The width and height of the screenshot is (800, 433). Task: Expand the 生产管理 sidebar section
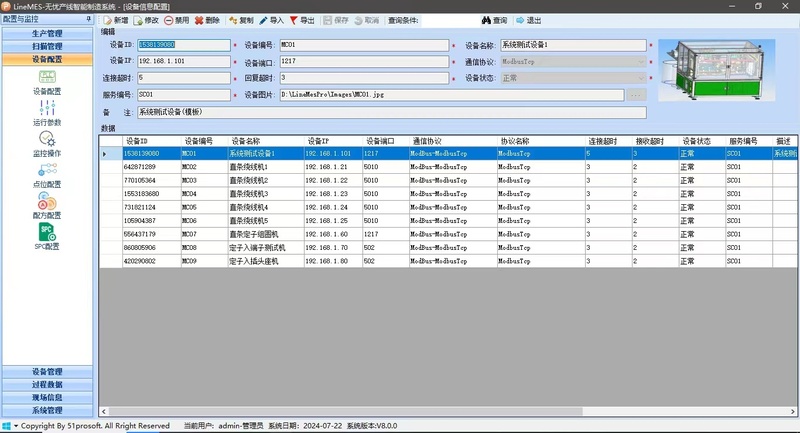(x=47, y=33)
